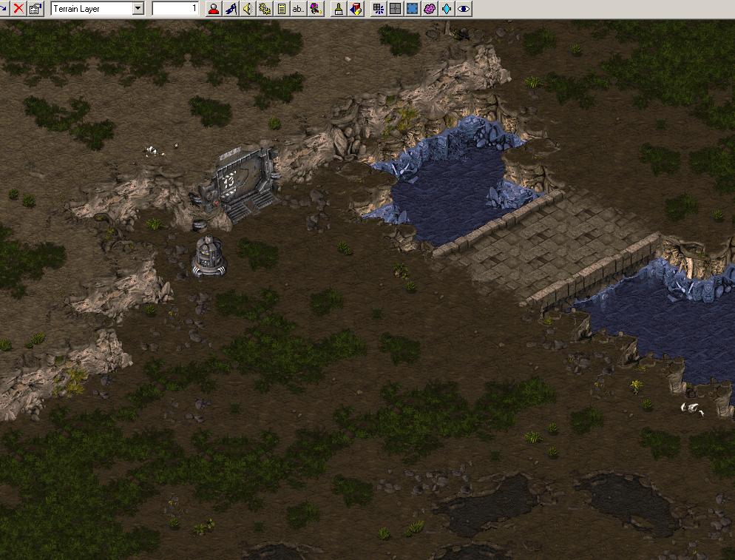Open the terrain tile palette cube icon
This screenshot has width=735, height=560.
356,9
